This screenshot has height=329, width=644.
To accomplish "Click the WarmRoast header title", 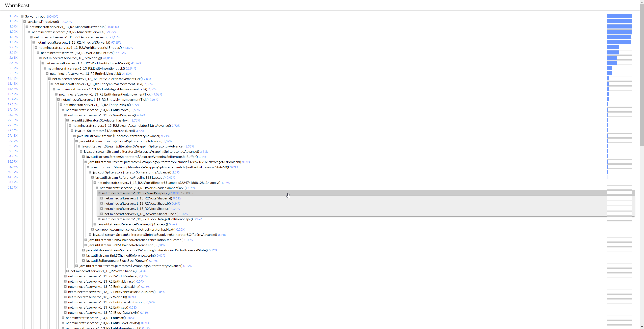I will tap(17, 5).
